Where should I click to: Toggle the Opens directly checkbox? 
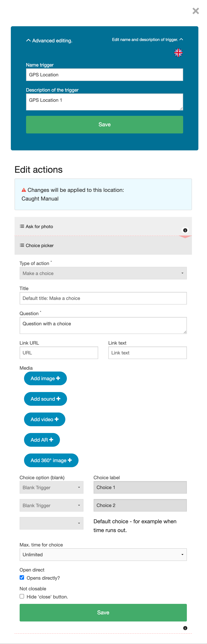[x=22, y=577]
